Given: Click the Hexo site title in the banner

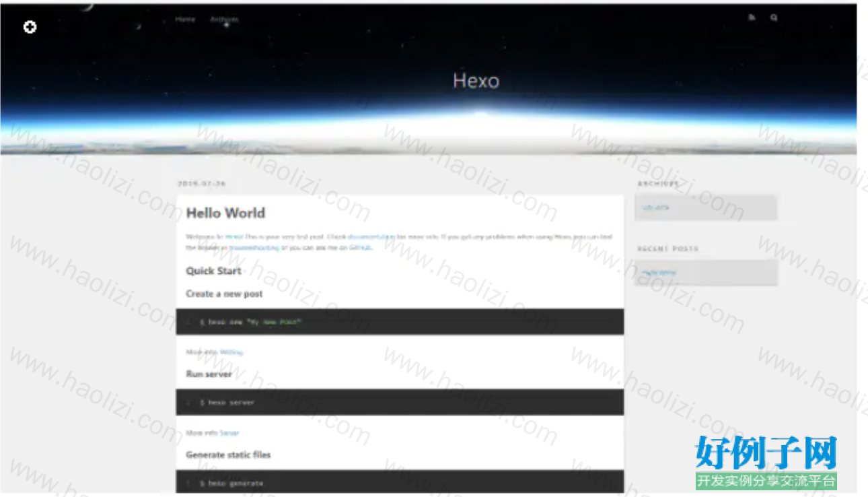Looking at the screenshot, I should [x=476, y=81].
